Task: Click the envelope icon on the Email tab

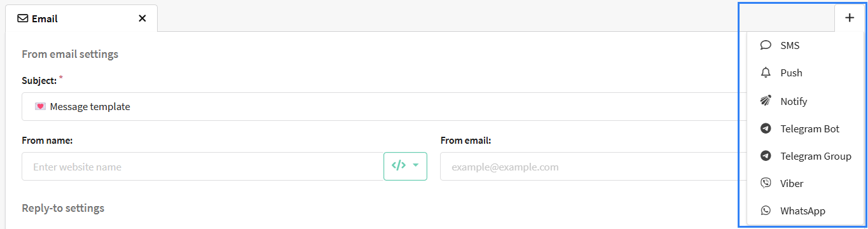Action: (23, 18)
